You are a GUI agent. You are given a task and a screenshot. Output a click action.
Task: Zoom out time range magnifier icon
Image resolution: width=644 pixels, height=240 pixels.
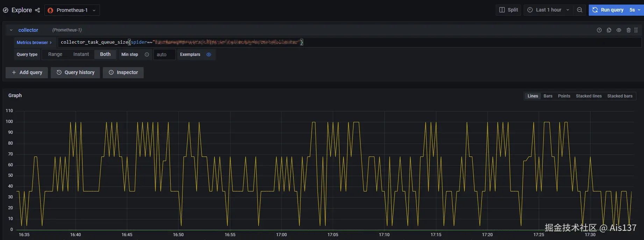pyautogui.click(x=580, y=10)
